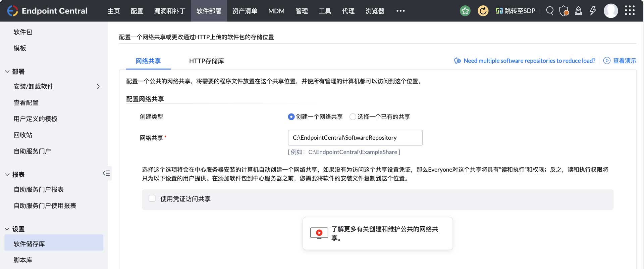Collapse the 部署 sidebar section
This screenshot has height=269, width=644.
[x=7, y=72]
